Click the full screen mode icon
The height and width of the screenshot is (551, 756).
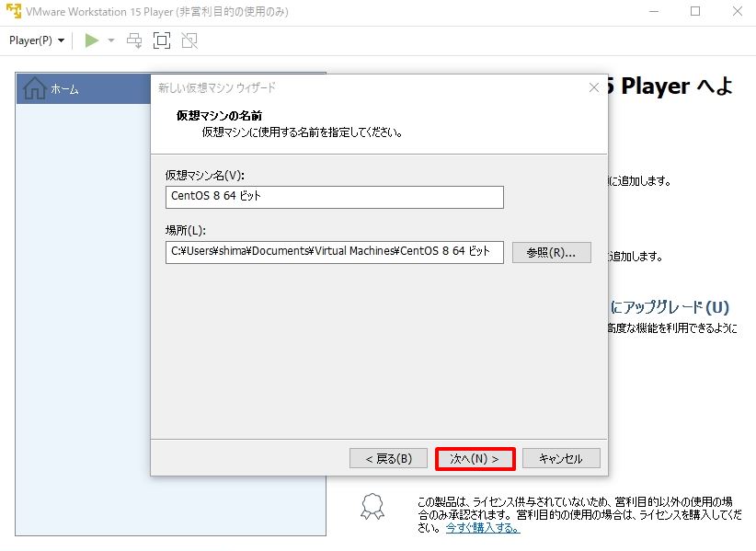162,40
